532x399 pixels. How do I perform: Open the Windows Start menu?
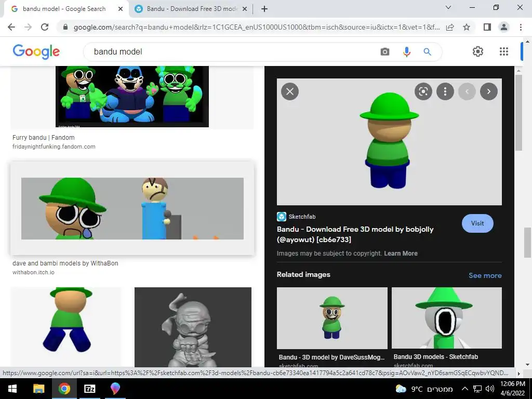click(x=12, y=389)
